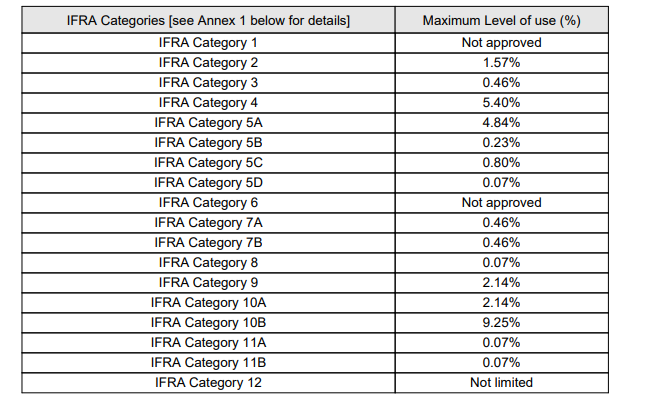667x401 pixels.
Task: Click the 9.25% value cell
Action: 501,323
